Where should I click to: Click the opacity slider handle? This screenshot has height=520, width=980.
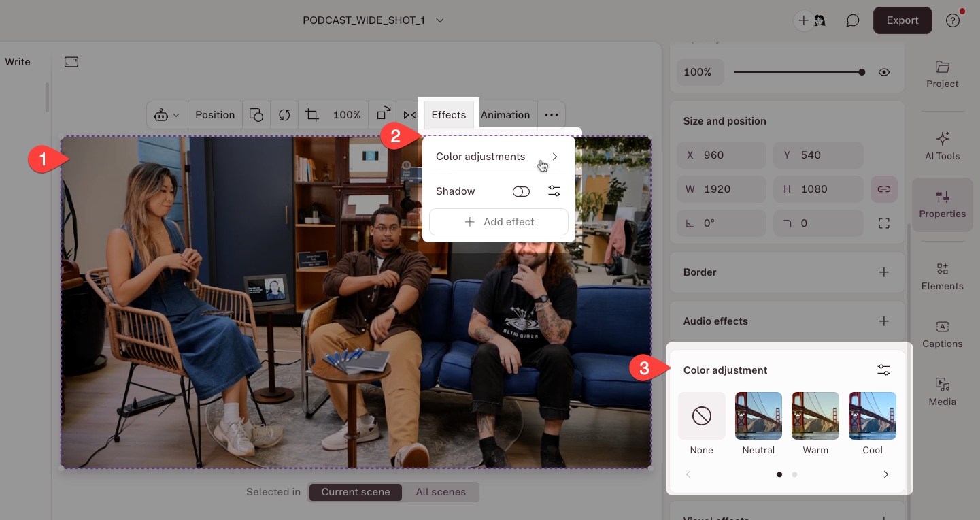pos(862,71)
